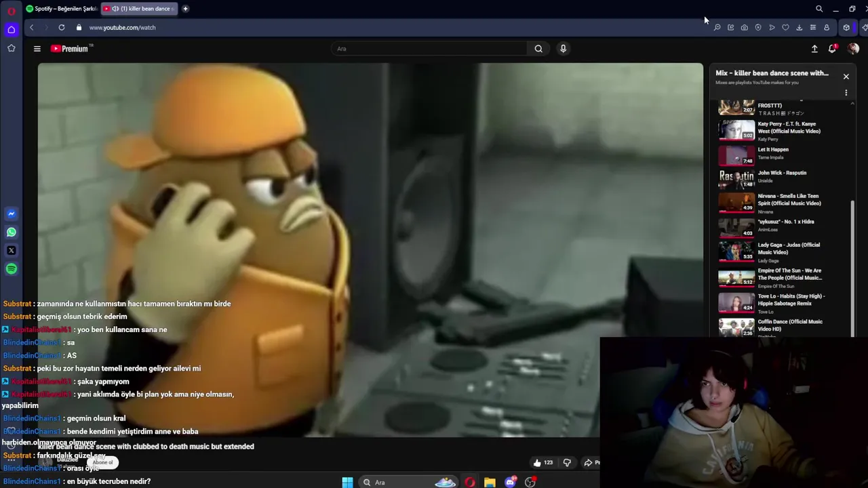868x488 pixels.
Task: Open the browser downloads icon
Action: (x=799, y=28)
